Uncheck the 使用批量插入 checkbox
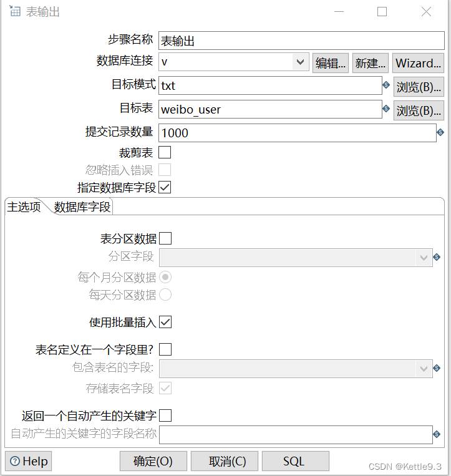 [165, 322]
